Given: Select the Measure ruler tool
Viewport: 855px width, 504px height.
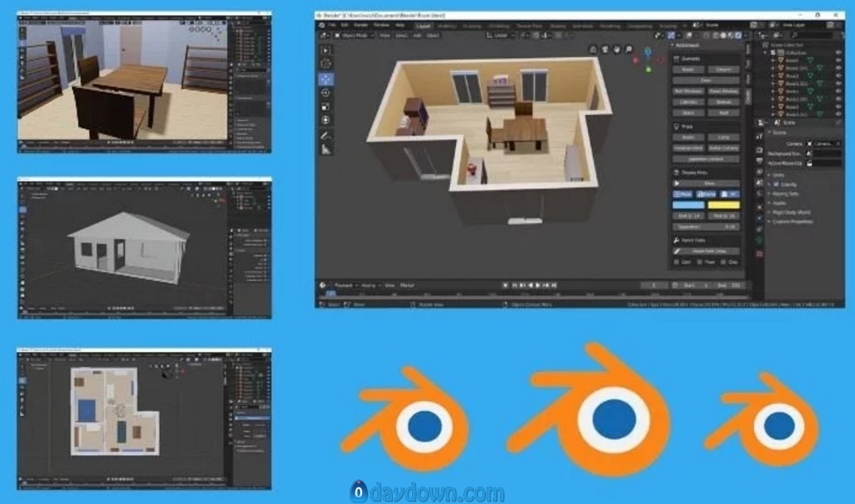Looking at the screenshot, I should click(326, 148).
